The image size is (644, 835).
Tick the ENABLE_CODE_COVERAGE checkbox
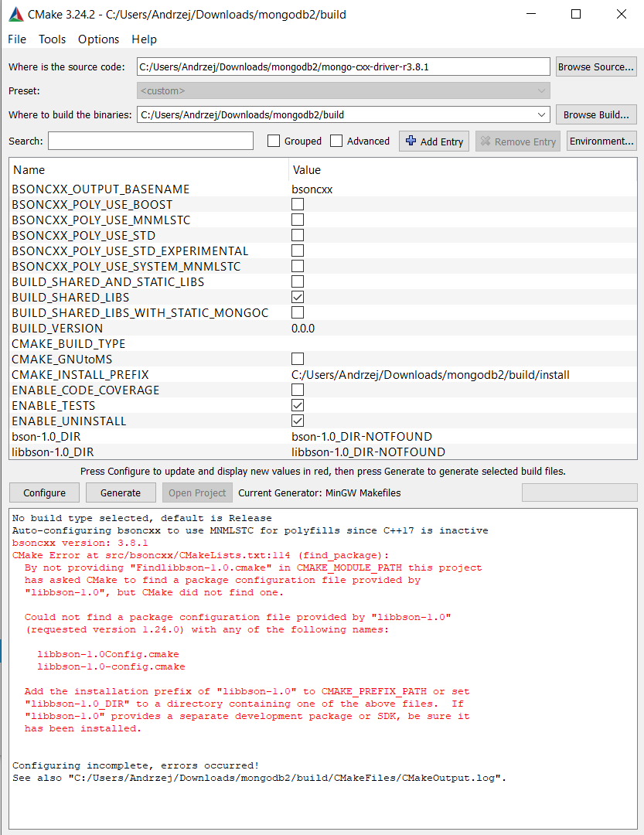click(x=298, y=390)
